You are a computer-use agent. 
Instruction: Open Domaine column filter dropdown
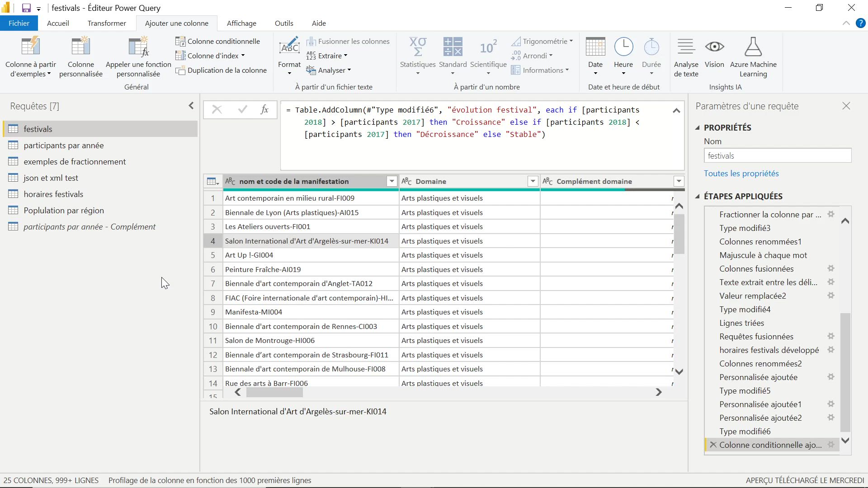[533, 181]
